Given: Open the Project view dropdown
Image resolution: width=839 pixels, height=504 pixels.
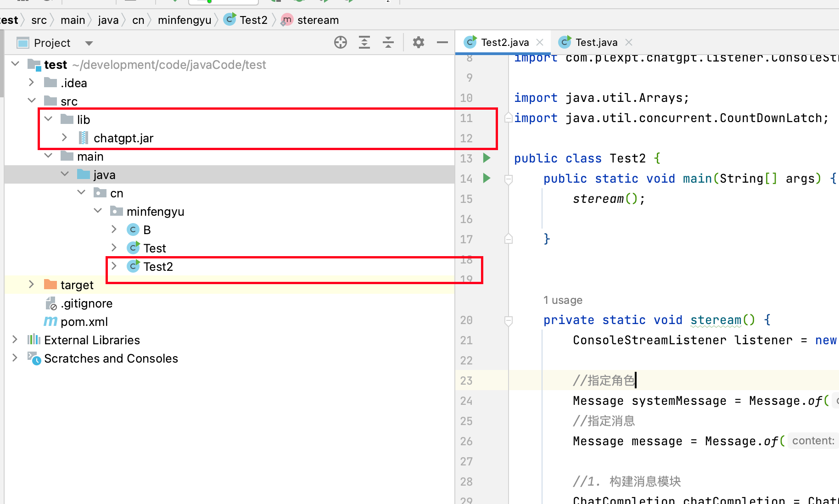Looking at the screenshot, I should point(89,43).
